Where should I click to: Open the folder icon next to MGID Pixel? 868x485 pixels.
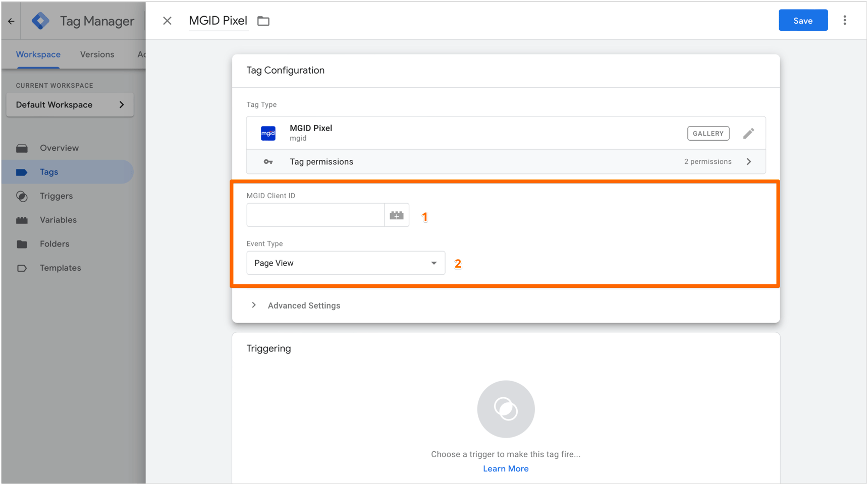(263, 21)
